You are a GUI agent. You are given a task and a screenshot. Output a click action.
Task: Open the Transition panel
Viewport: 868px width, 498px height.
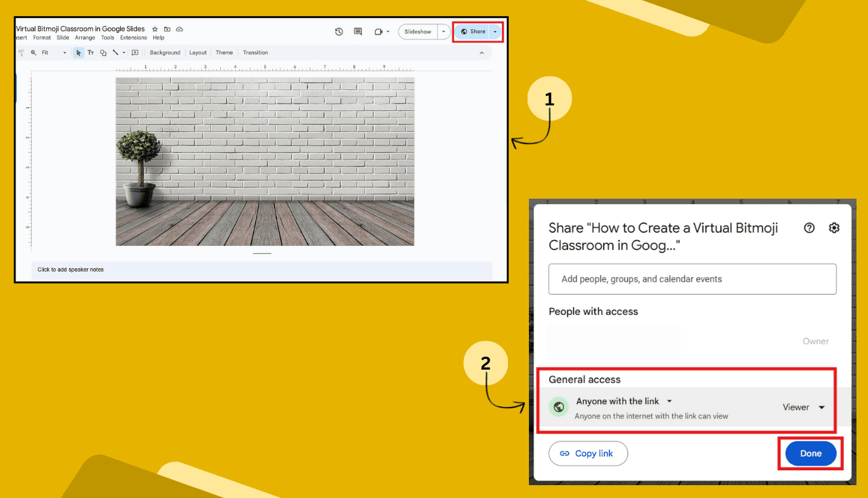[255, 53]
